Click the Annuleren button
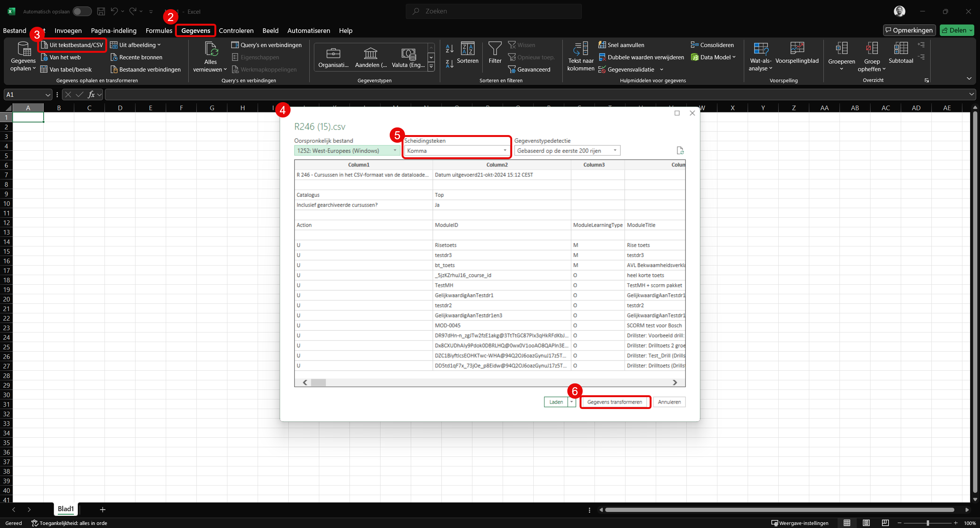 [669, 402]
